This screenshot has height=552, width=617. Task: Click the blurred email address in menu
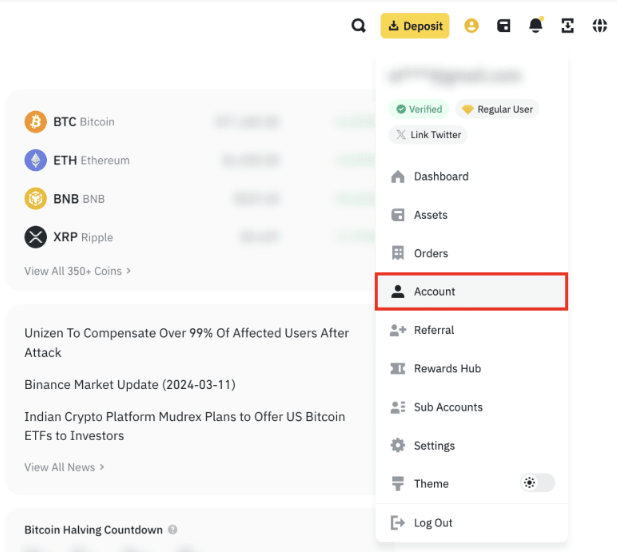tap(455, 76)
